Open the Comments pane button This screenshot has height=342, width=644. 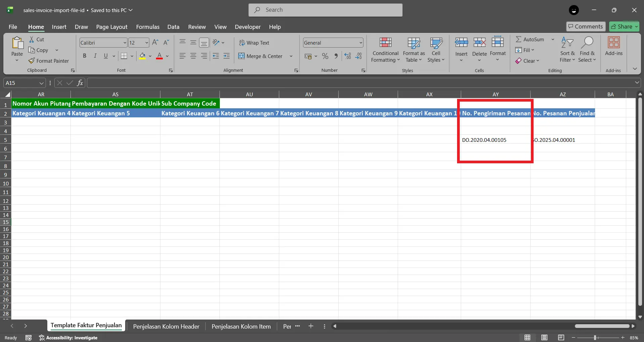click(x=586, y=26)
